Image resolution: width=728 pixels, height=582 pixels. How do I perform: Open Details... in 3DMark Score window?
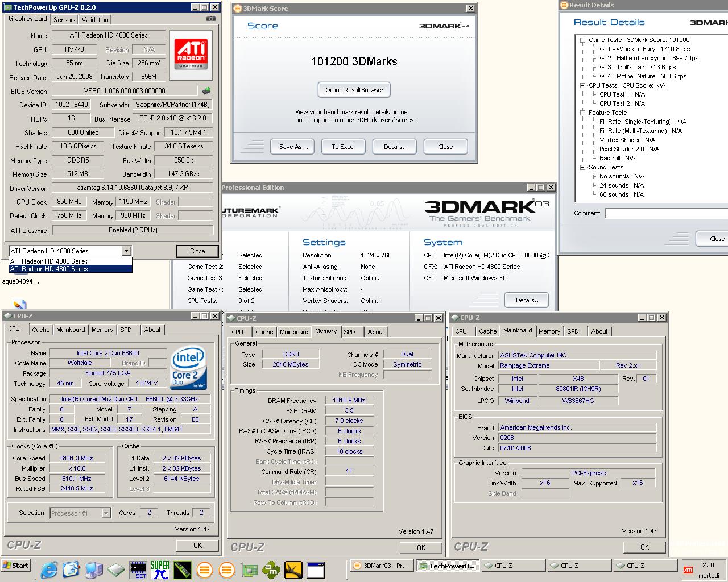pyautogui.click(x=396, y=147)
